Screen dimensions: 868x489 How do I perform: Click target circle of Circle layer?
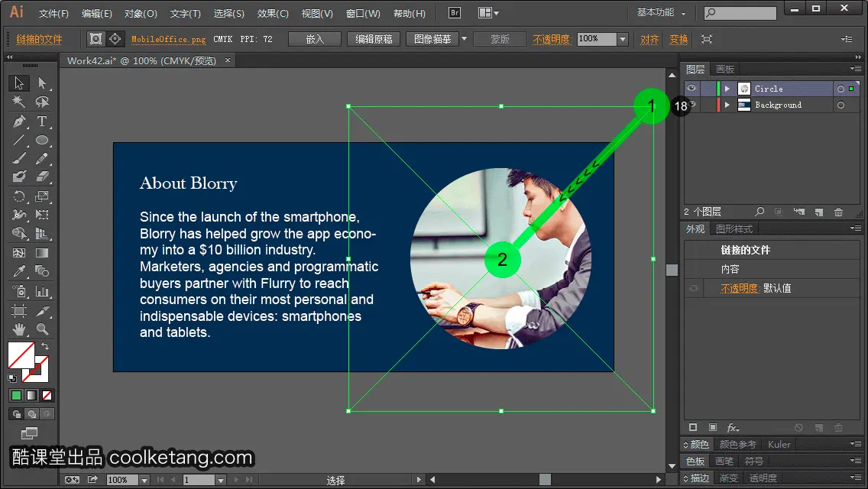coord(840,89)
